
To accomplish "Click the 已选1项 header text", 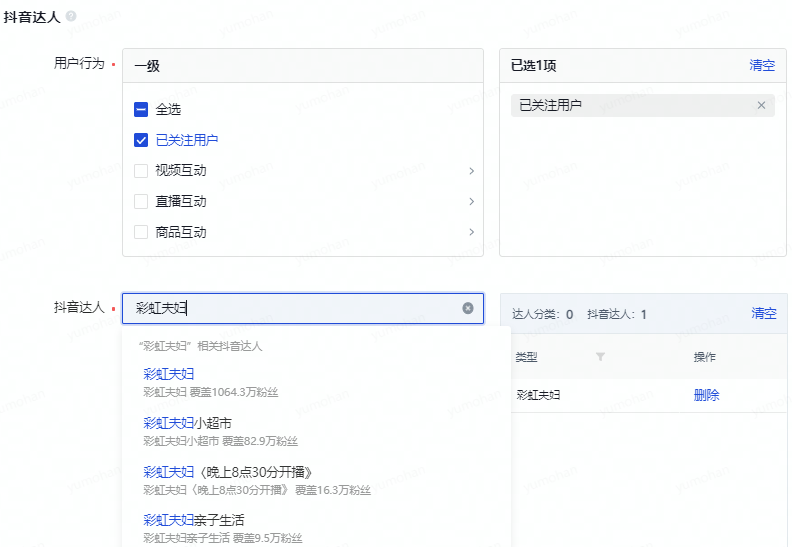I will click(x=533, y=66).
